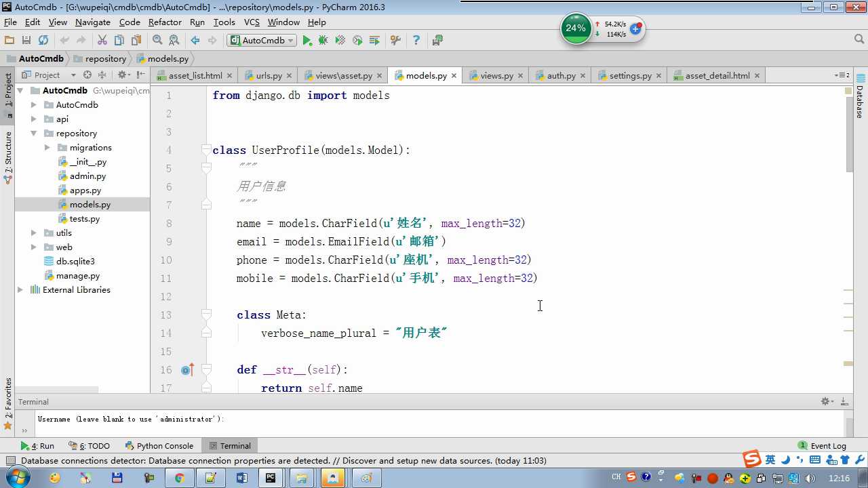This screenshot has height=488, width=868.
Task: Click the Sogou input method S icon
Action: tap(752, 459)
